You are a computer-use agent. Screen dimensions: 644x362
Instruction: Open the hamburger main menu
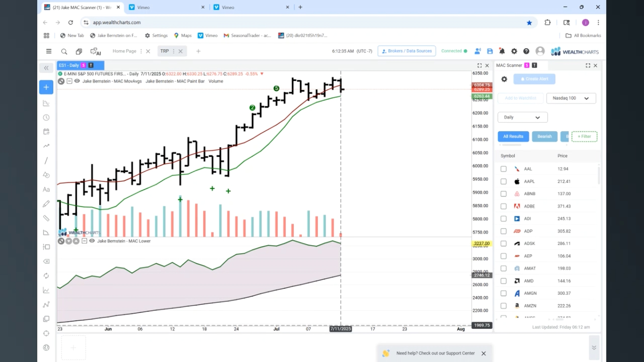point(49,51)
